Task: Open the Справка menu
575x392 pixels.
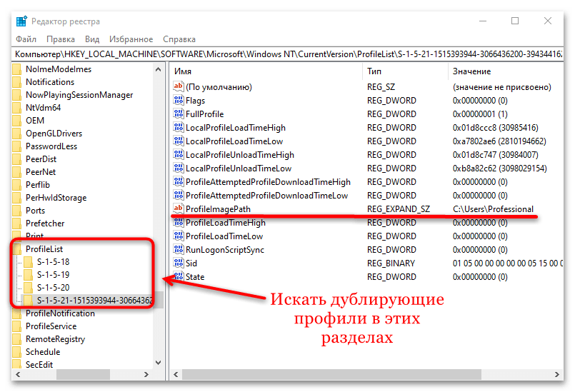Action: tap(179, 39)
